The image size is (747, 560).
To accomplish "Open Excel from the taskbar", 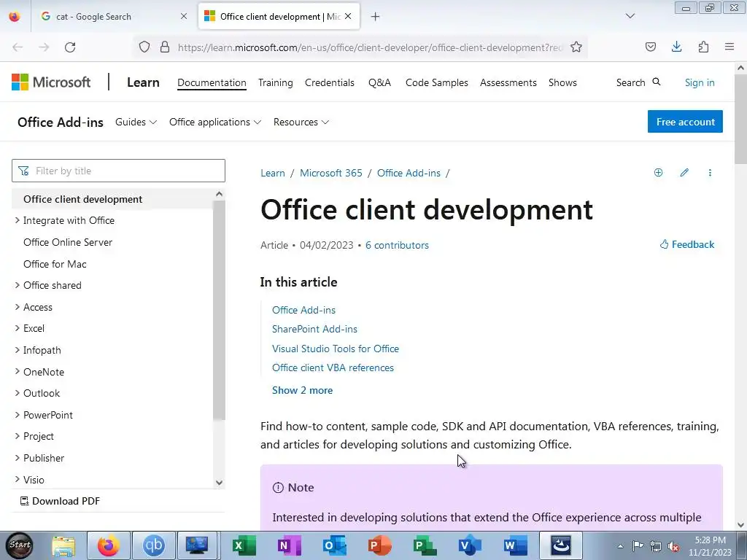I will click(x=244, y=545).
